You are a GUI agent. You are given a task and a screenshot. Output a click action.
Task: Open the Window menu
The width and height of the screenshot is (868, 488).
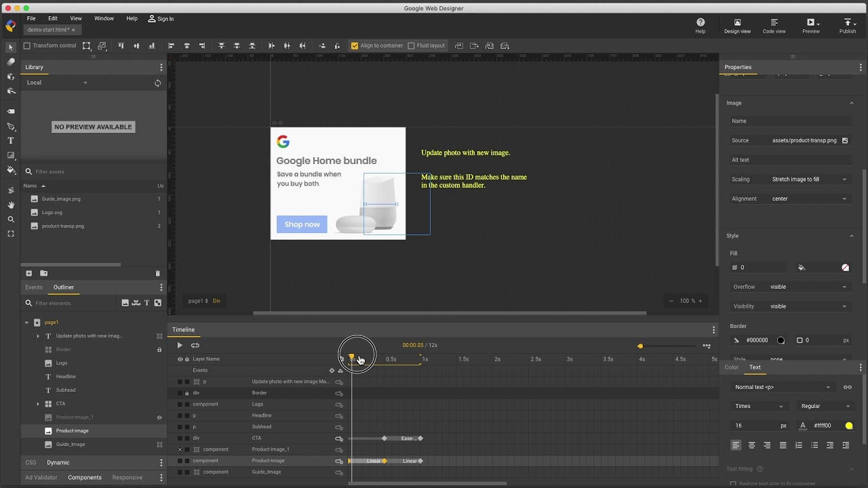pyautogui.click(x=104, y=18)
